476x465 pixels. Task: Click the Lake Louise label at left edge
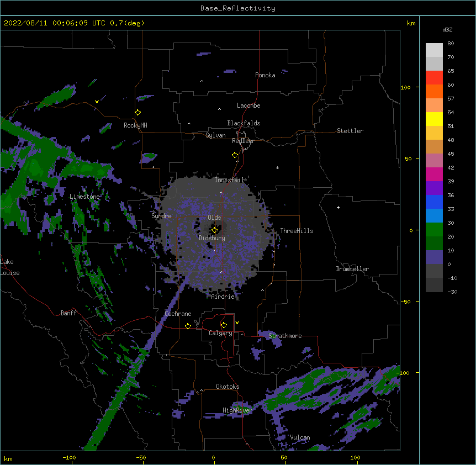pos(10,267)
